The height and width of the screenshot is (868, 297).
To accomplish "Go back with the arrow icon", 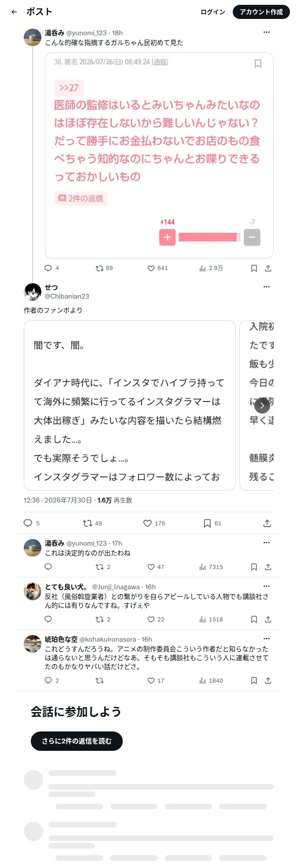I will tap(14, 12).
